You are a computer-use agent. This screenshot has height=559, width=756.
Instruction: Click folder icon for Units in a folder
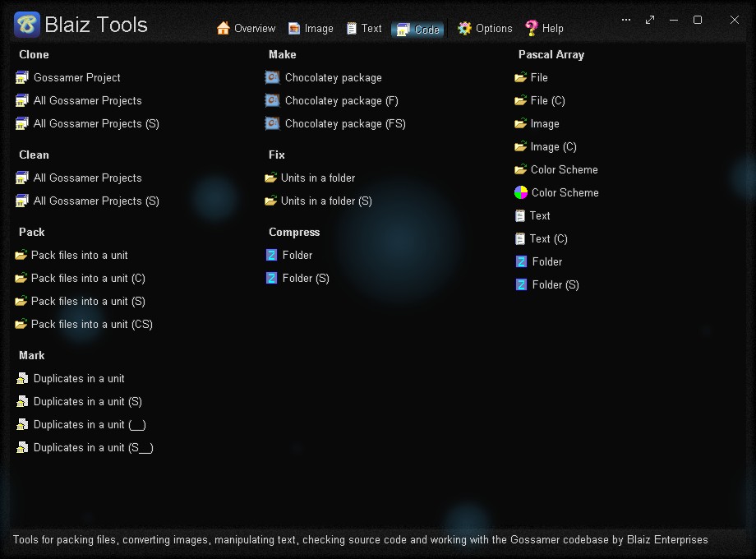point(271,178)
